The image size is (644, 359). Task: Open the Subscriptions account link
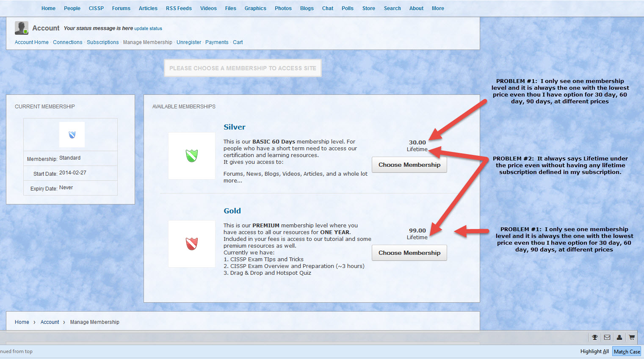point(103,42)
